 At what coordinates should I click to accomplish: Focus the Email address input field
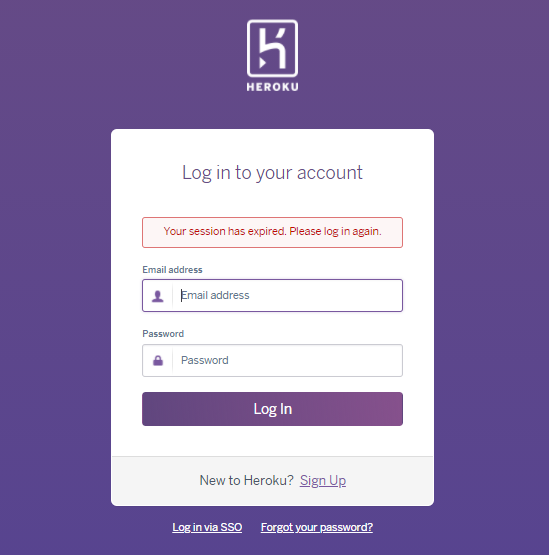(x=272, y=296)
